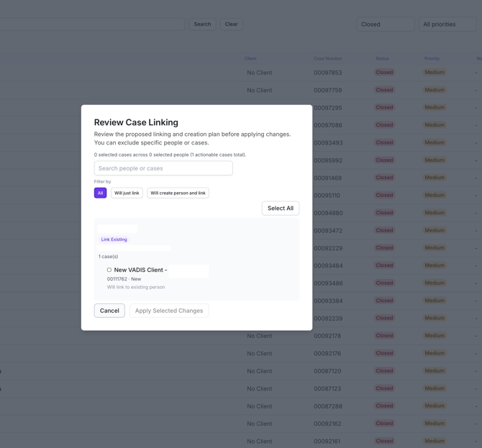482x448 pixels.
Task: Click case number 00111762 · New text
Action: click(x=124, y=279)
